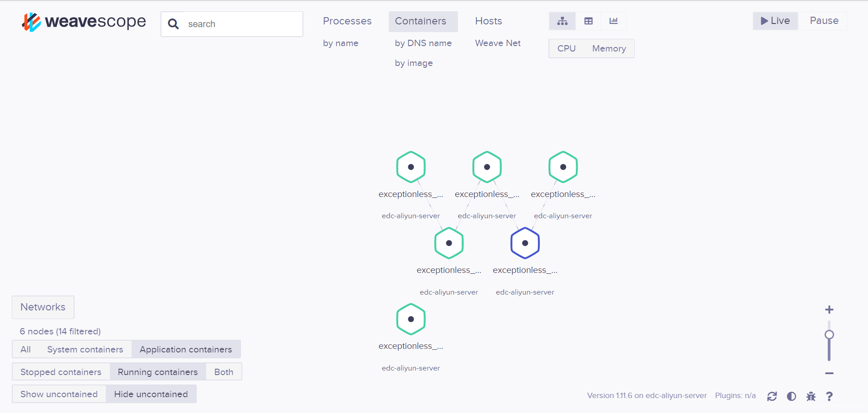
Task: Open resource usage chart view icon
Action: click(613, 21)
